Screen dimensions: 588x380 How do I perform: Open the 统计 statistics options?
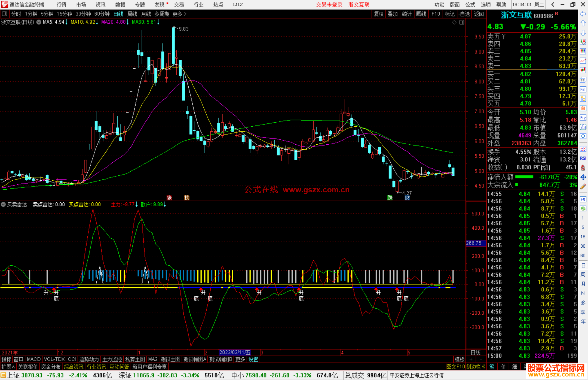click(407, 14)
